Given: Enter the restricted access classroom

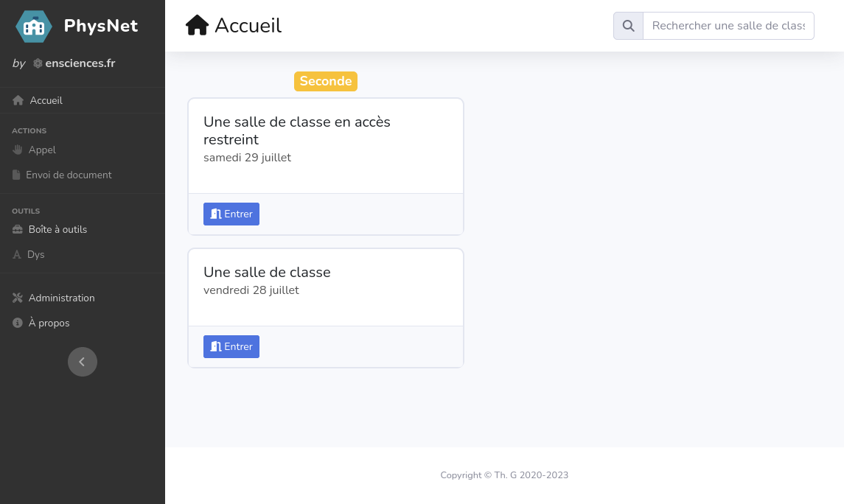Looking at the screenshot, I should pos(231,214).
